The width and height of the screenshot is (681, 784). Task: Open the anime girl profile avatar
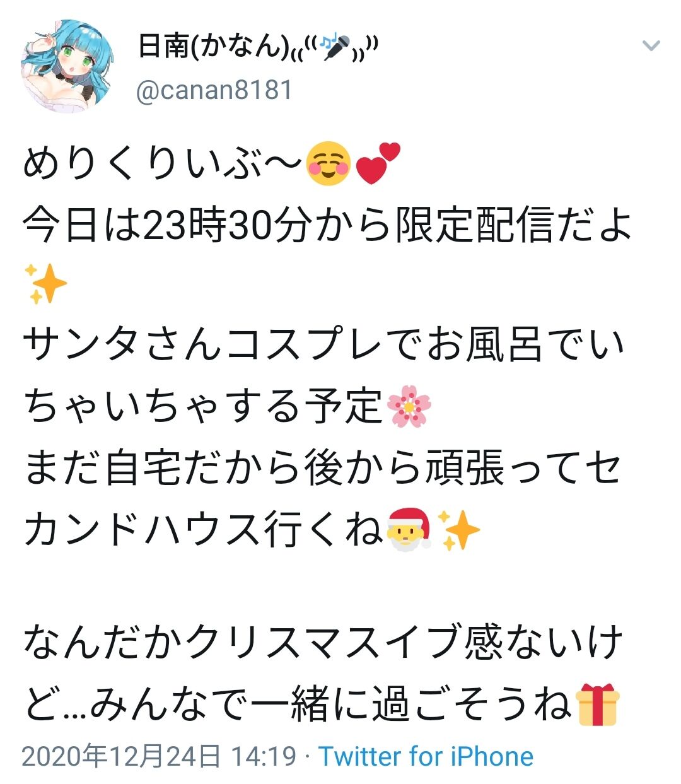(x=68, y=66)
